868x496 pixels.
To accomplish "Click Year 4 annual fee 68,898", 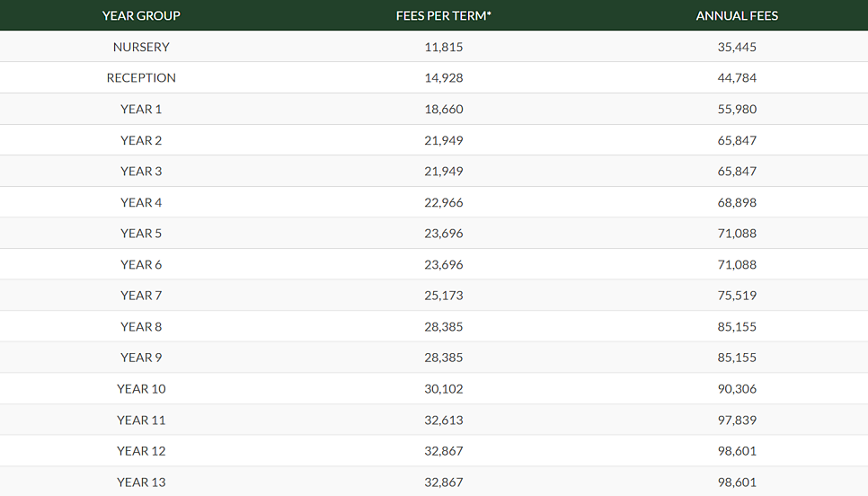I will (x=737, y=202).
